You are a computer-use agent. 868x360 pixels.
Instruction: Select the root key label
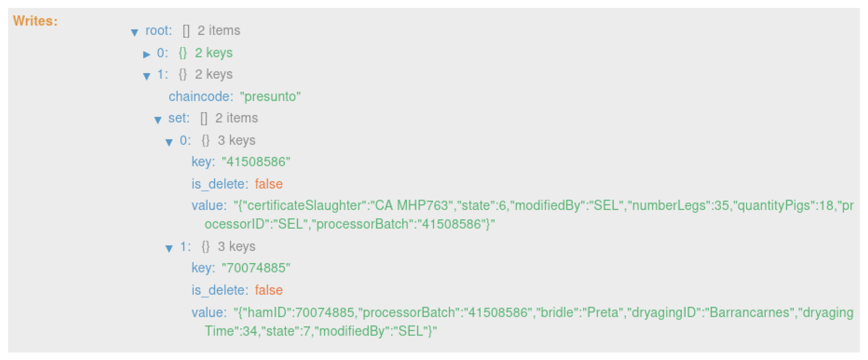coord(158,31)
